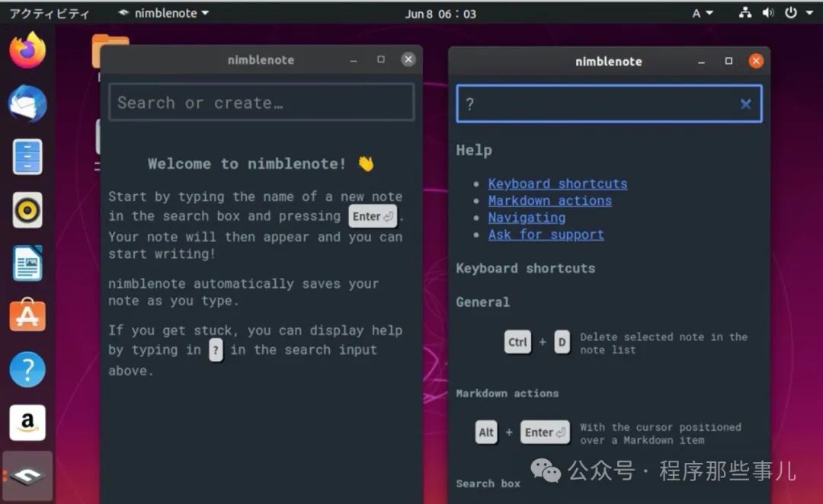Focus the search box containing '?' in right window

pyautogui.click(x=609, y=104)
